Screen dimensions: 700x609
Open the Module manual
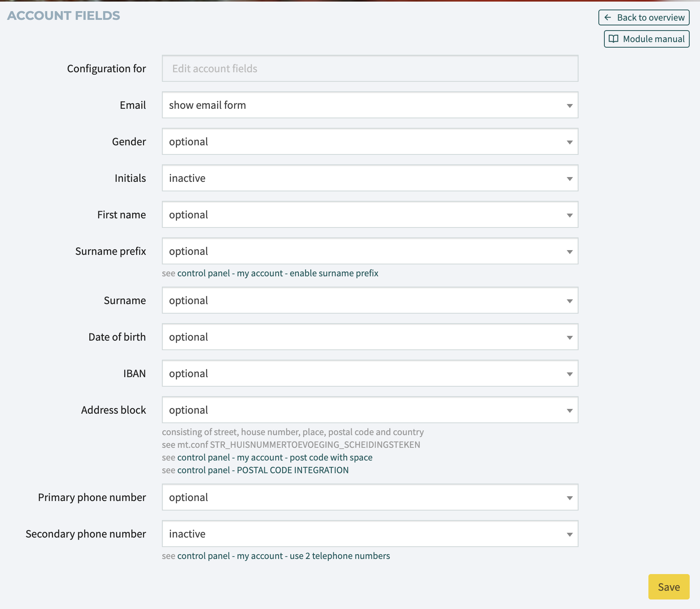(x=646, y=39)
